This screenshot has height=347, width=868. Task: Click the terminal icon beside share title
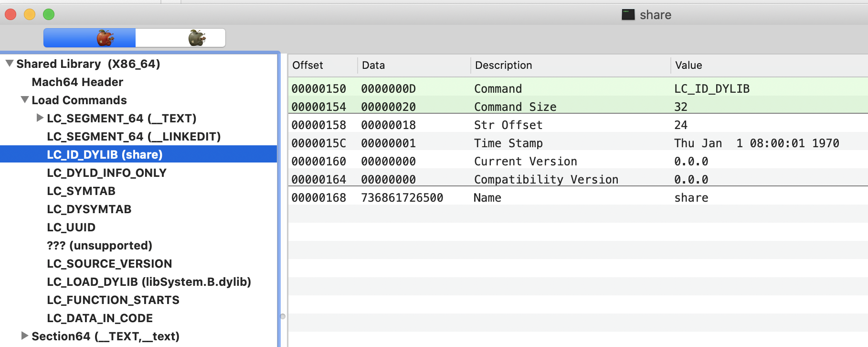[628, 15]
